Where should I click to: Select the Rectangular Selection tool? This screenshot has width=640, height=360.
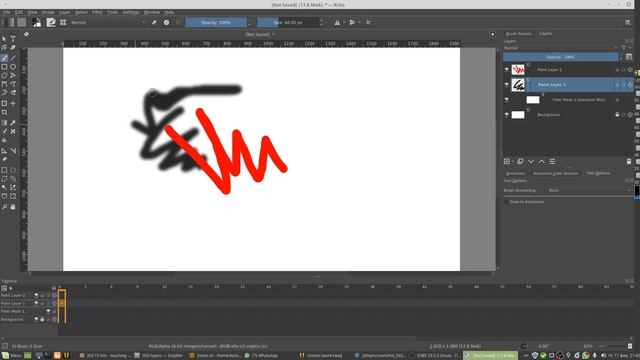click(x=4, y=170)
